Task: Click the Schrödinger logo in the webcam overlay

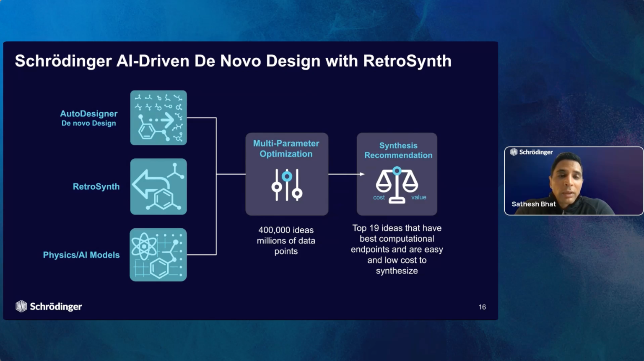Action: coord(531,152)
